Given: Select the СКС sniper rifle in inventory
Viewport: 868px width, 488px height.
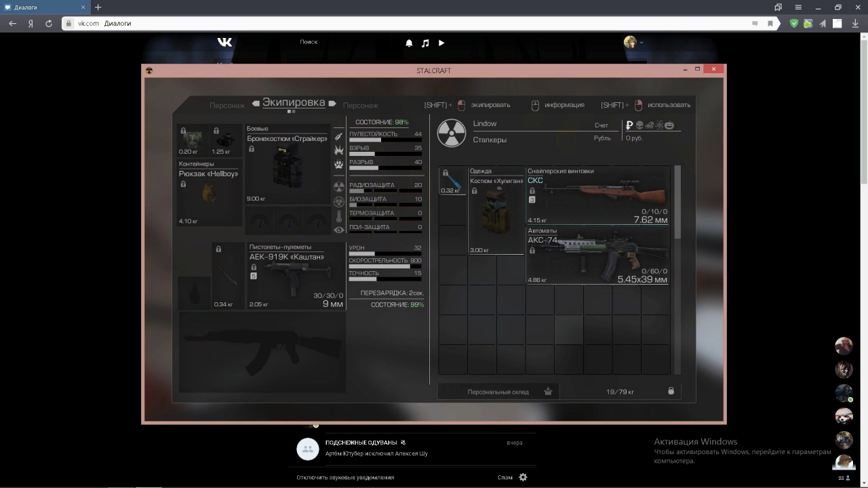Looking at the screenshot, I should [598, 195].
